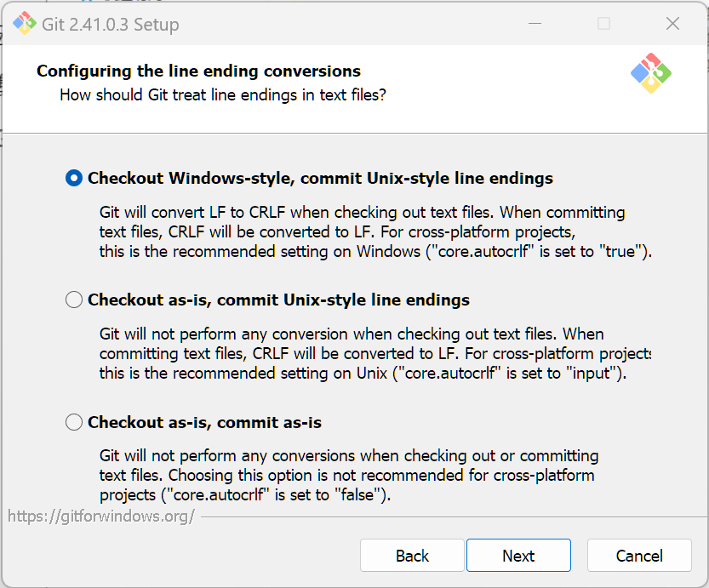The image size is (709, 588).
Task: Go to the next setup page
Action: click(518, 556)
